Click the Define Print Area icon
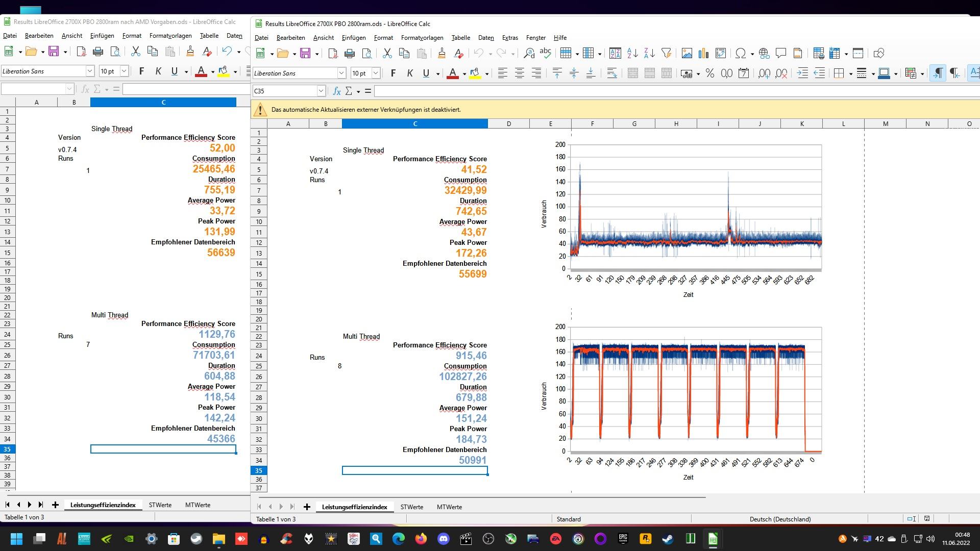Image resolution: width=980 pixels, height=551 pixels. (x=818, y=53)
